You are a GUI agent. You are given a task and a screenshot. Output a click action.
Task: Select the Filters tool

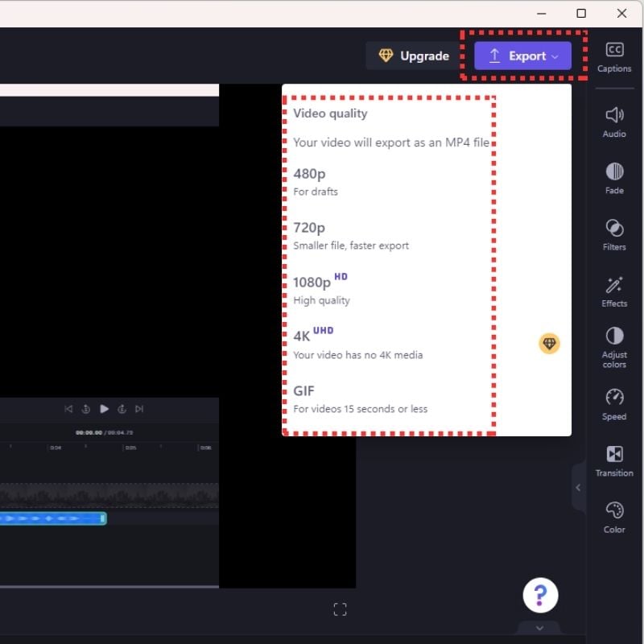click(614, 233)
